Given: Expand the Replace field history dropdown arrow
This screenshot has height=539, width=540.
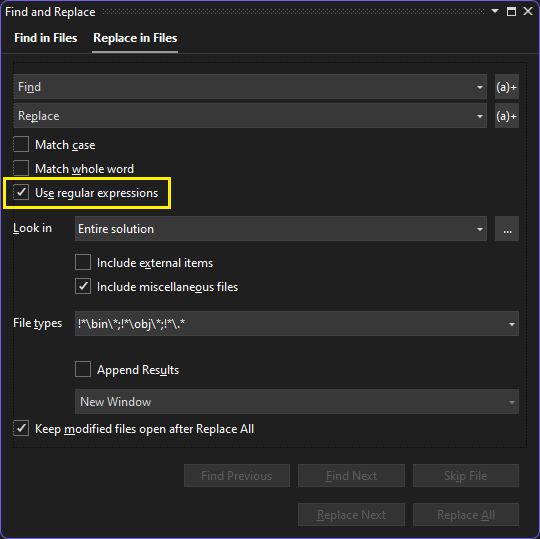Looking at the screenshot, I should click(x=479, y=116).
